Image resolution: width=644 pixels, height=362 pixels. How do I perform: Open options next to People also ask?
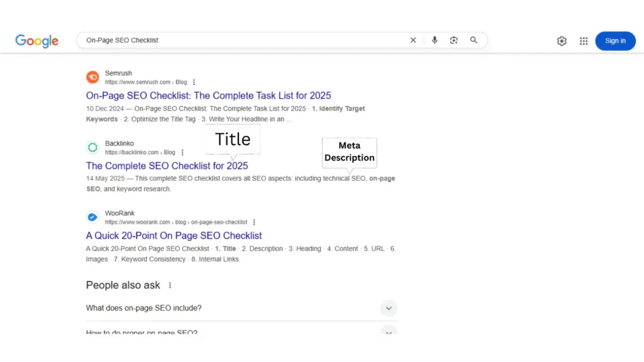170,285
